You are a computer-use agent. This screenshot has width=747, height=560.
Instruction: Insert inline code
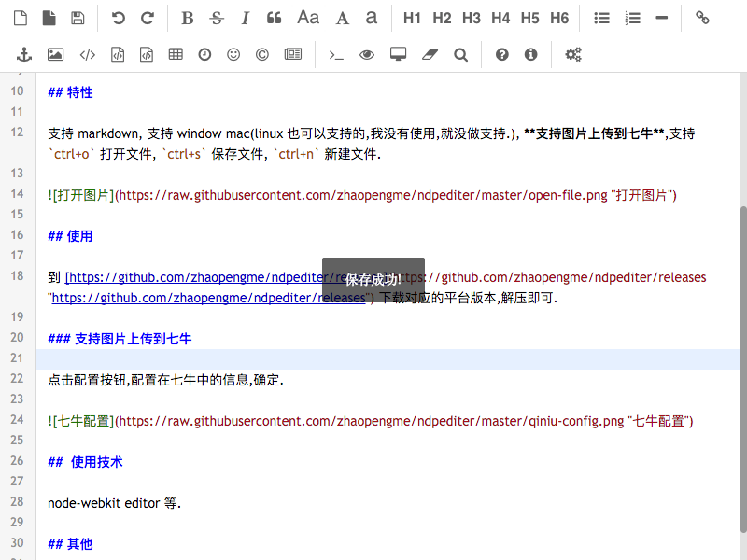click(87, 55)
